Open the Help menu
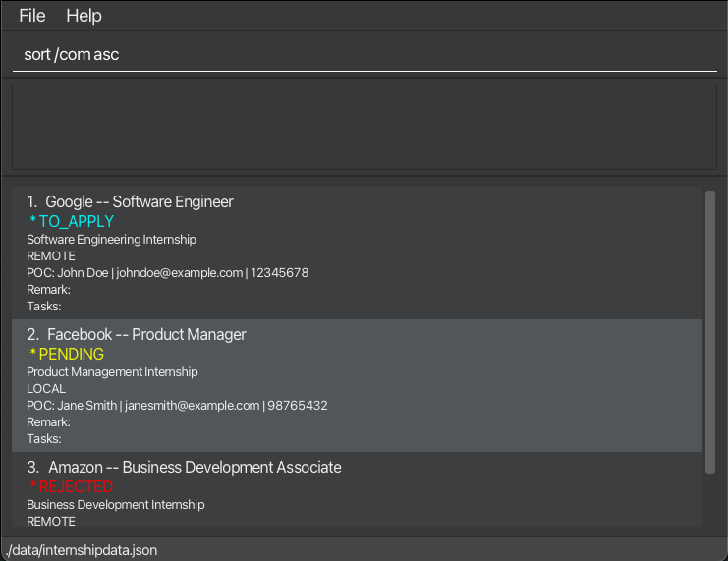 (x=84, y=16)
